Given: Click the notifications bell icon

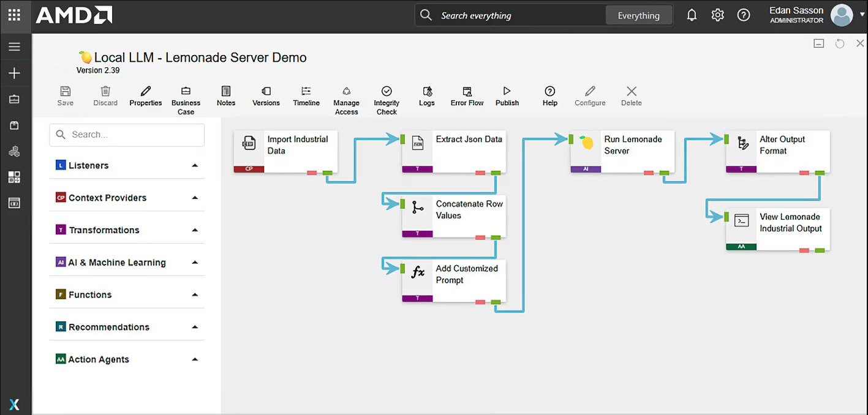Looking at the screenshot, I should tap(692, 15).
